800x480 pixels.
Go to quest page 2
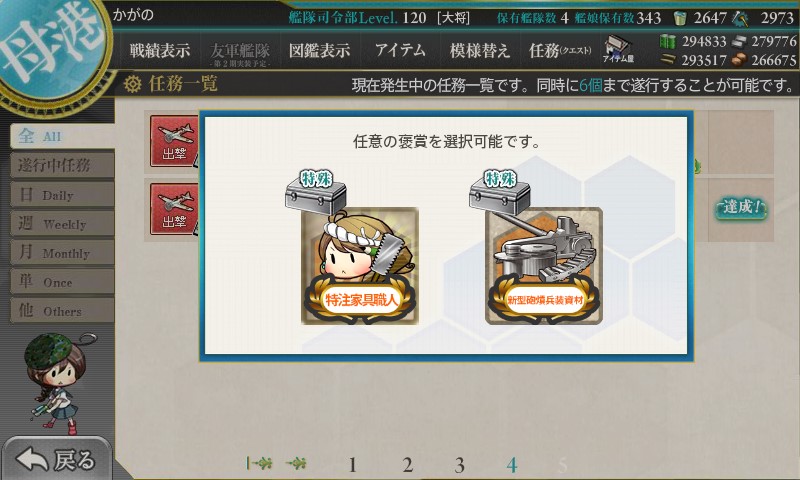[407, 465]
